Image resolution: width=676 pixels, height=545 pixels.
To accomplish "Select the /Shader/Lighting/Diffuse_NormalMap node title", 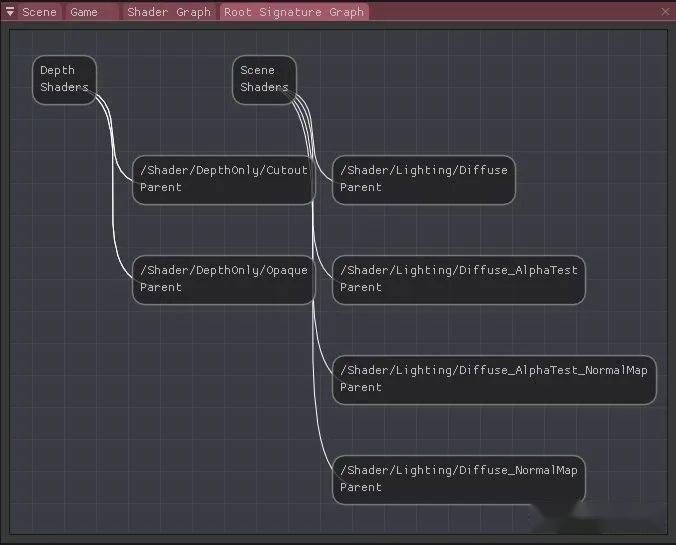I will click(458, 470).
